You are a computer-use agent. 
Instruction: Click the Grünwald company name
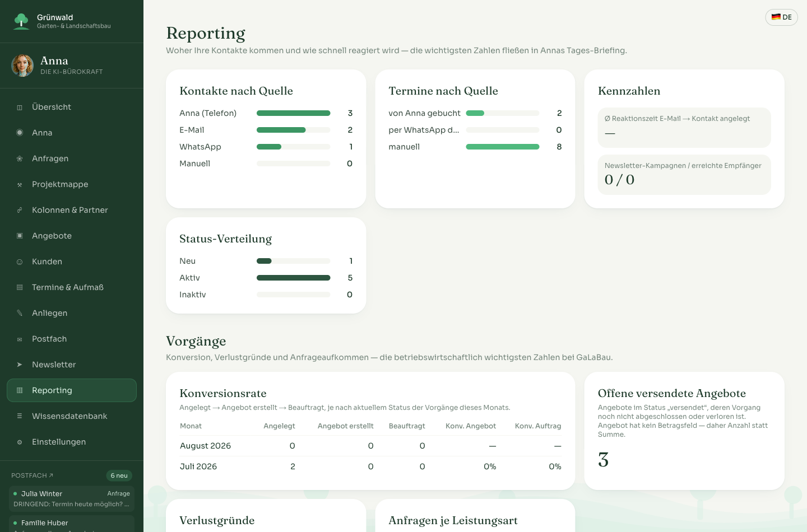pos(55,17)
